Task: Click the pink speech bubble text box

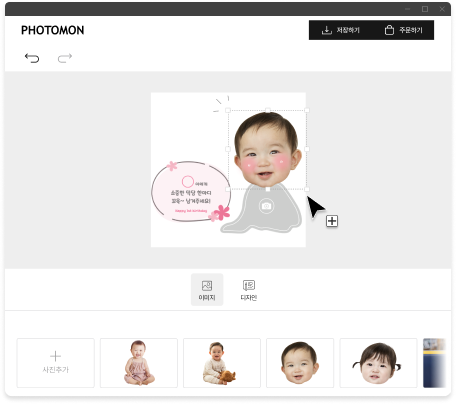Action: (191, 192)
